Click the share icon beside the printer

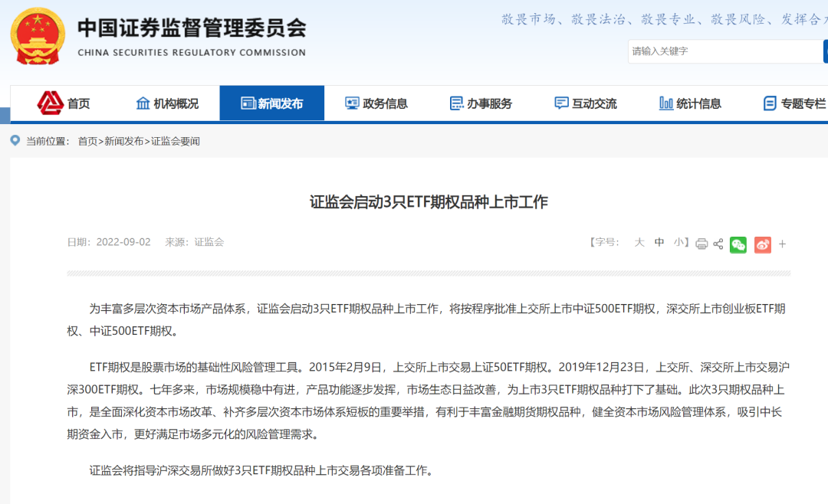(x=718, y=244)
